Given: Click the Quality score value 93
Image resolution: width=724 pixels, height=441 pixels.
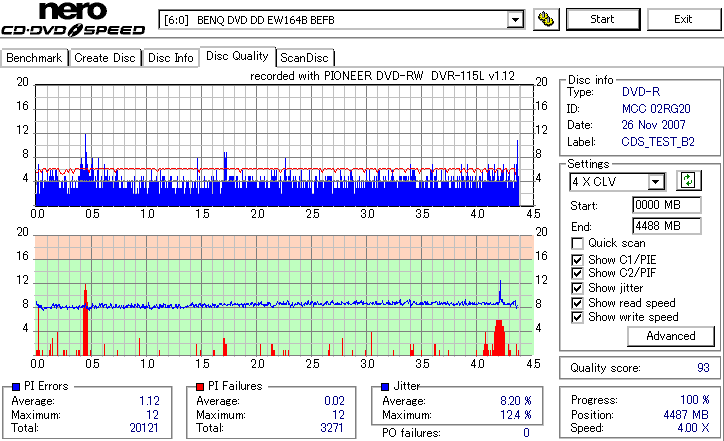Looking at the screenshot, I should [x=703, y=368].
